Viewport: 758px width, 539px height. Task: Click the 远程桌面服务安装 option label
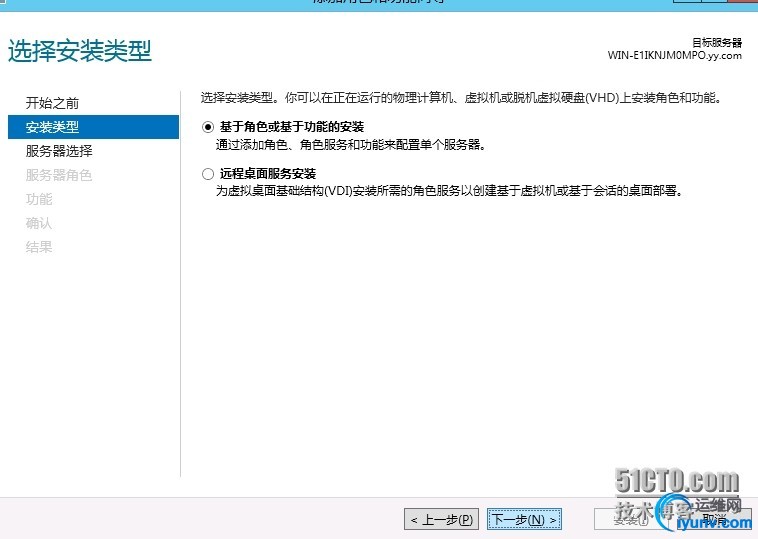coord(268,174)
